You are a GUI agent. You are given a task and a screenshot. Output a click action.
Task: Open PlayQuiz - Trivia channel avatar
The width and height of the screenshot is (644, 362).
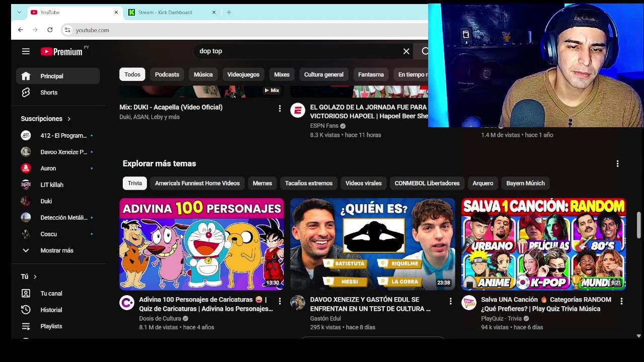pyautogui.click(x=469, y=303)
